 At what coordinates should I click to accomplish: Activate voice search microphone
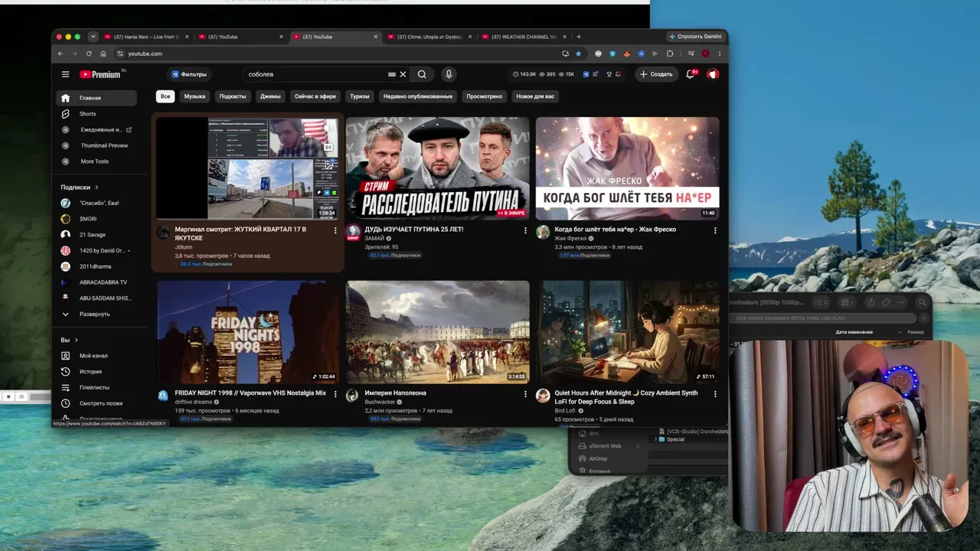(x=449, y=74)
